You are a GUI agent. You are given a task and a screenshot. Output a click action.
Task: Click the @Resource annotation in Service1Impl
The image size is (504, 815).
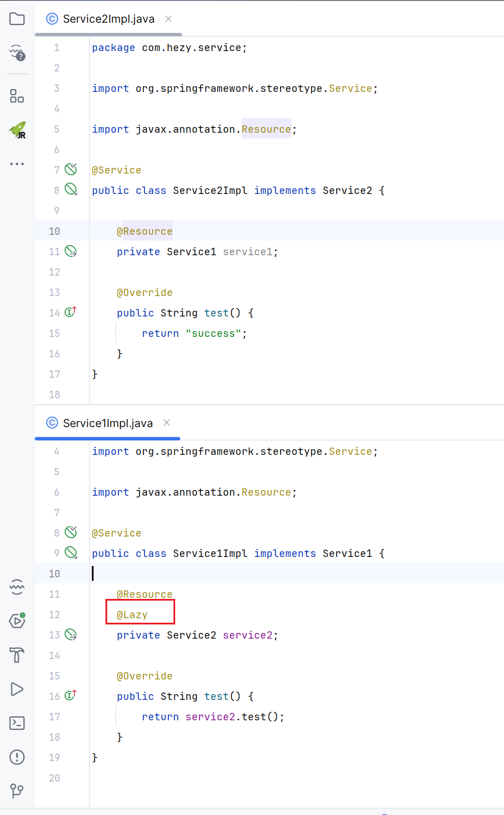point(145,594)
